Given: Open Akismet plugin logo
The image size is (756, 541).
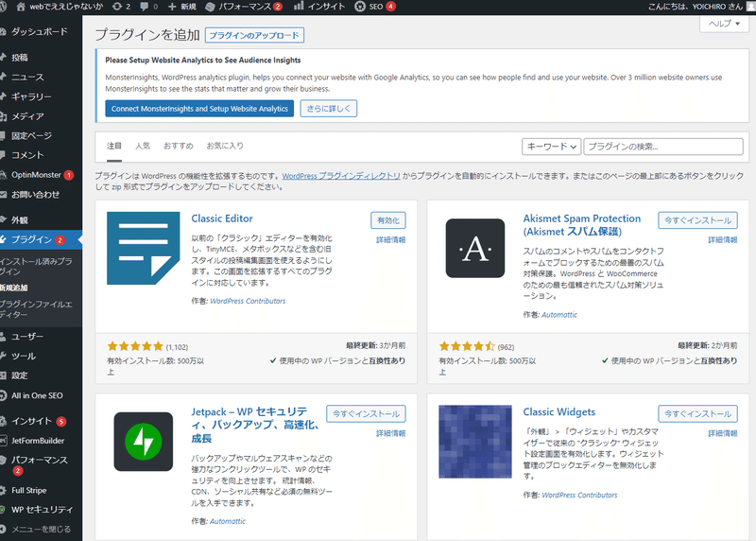Looking at the screenshot, I should coord(475,248).
